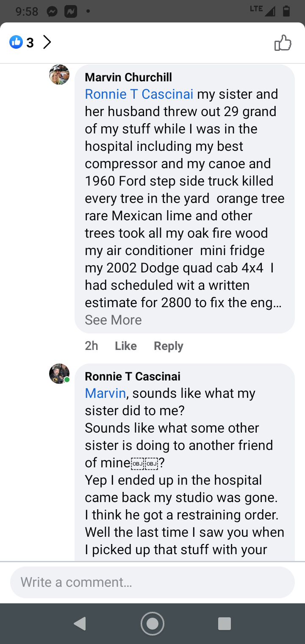Reply to Marvin Churchill's comment

[x=169, y=346]
